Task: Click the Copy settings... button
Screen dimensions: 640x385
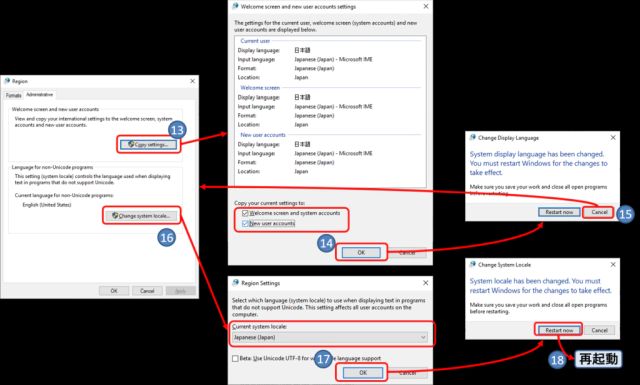Action: point(149,145)
